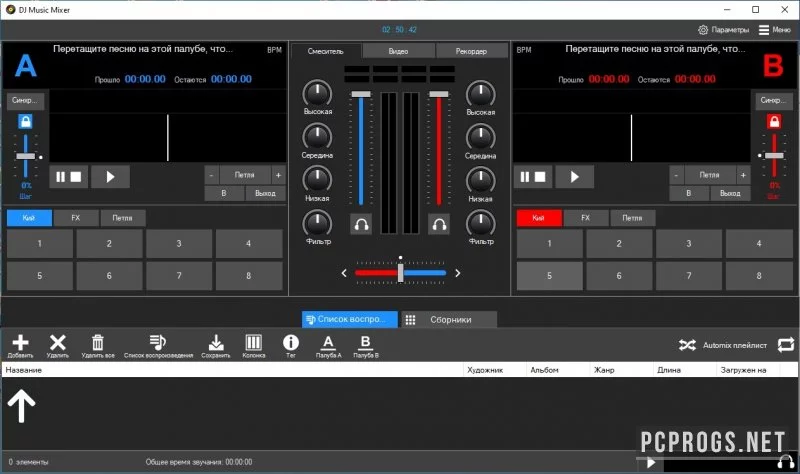Switch to the Смеситель tab
Viewport: 800px width, 474px height.
point(326,51)
